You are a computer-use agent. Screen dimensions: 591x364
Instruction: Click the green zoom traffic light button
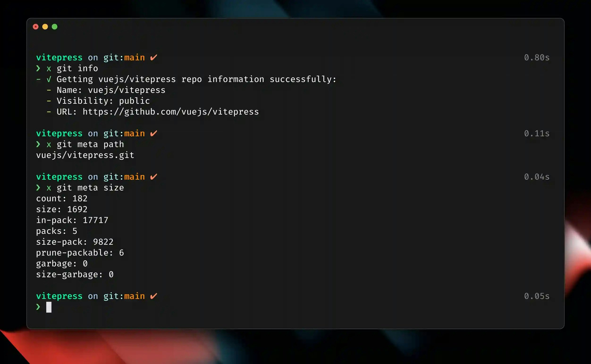(x=55, y=27)
